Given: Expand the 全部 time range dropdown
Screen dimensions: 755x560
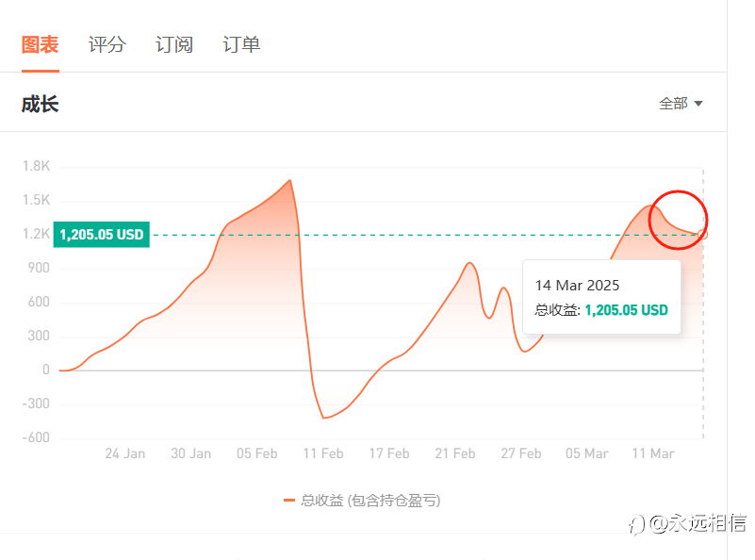Looking at the screenshot, I should pyautogui.click(x=681, y=104).
